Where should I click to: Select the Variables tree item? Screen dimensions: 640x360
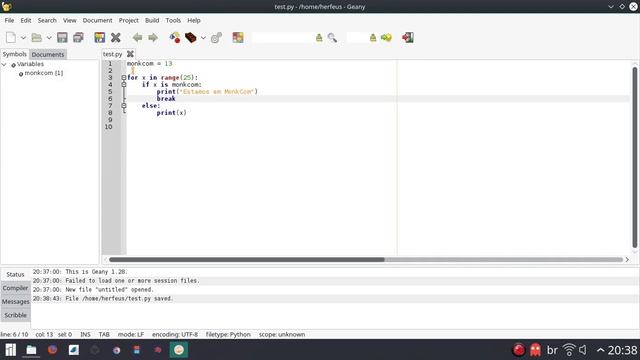[x=30, y=64]
